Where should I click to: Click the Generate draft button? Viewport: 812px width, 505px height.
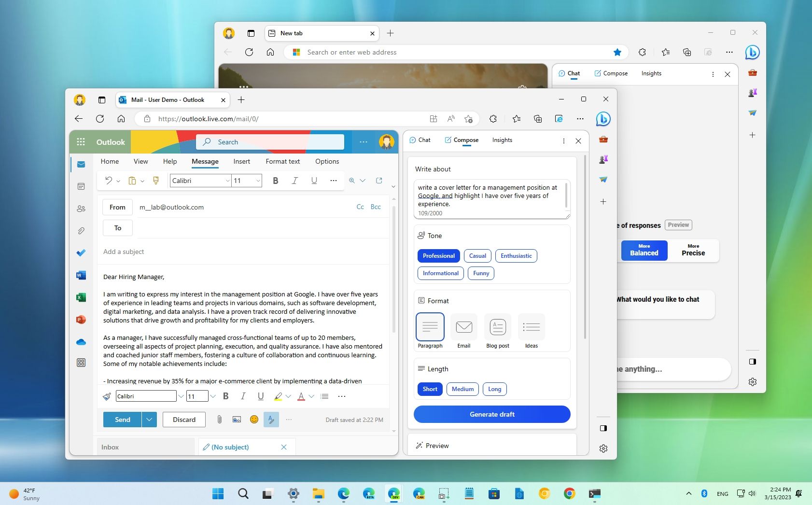pos(491,414)
